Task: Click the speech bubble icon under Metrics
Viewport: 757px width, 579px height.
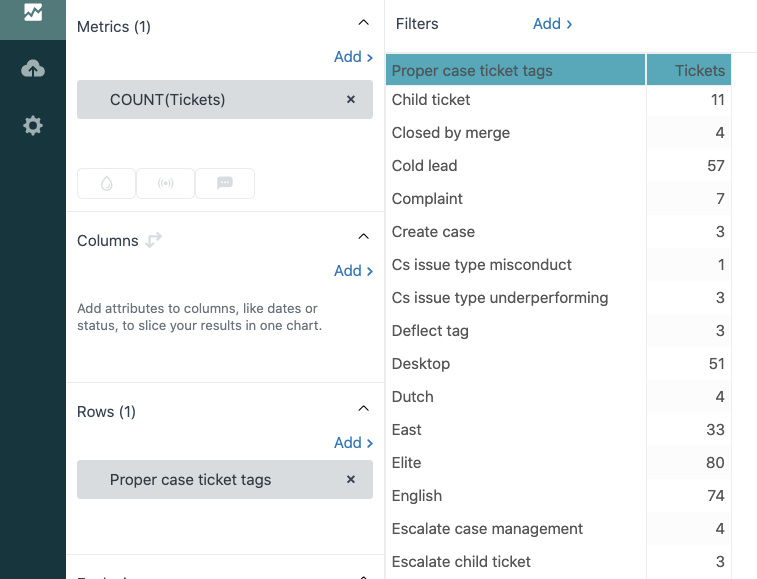Action: (x=225, y=183)
